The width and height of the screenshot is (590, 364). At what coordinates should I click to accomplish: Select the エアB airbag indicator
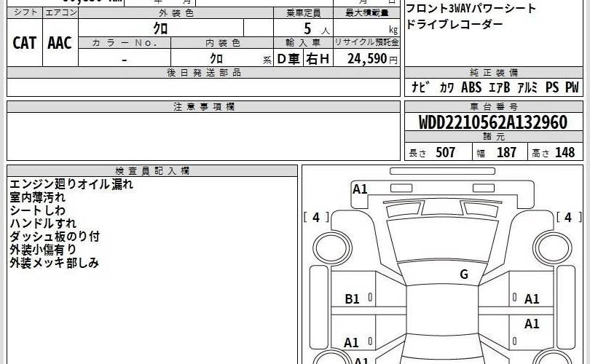pos(499,87)
